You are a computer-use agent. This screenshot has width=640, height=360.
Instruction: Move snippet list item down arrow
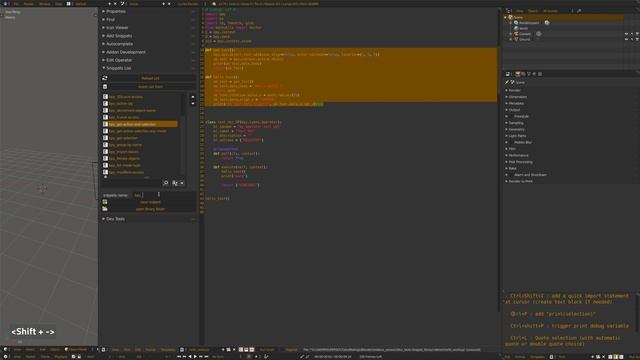click(193, 103)
